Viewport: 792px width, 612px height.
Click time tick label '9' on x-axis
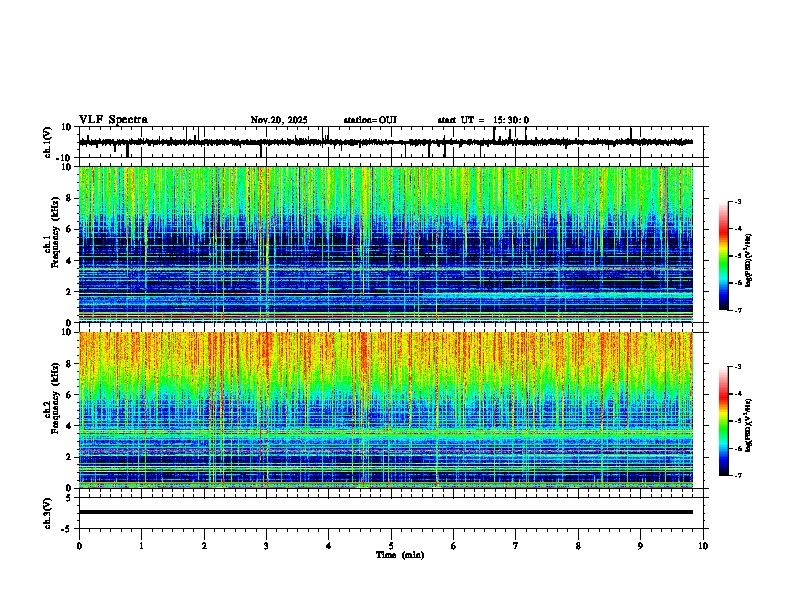[640, 546]
